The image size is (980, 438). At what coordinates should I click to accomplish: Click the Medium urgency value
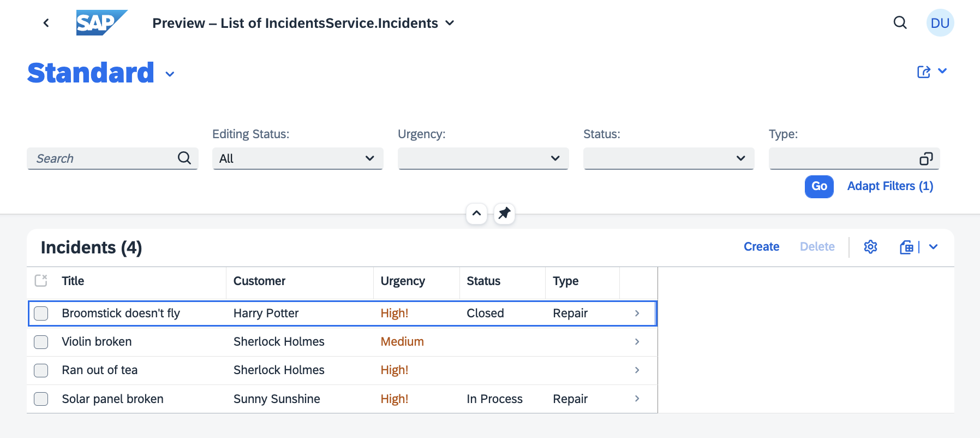coord(402,342)
